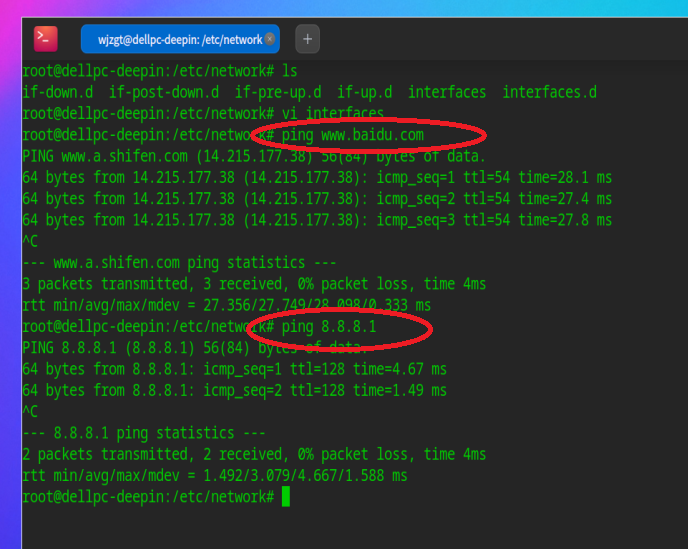Click the 'ping 8.8.8.1' command text
Viewport: 688px width, 549px height.
[329, 327]
